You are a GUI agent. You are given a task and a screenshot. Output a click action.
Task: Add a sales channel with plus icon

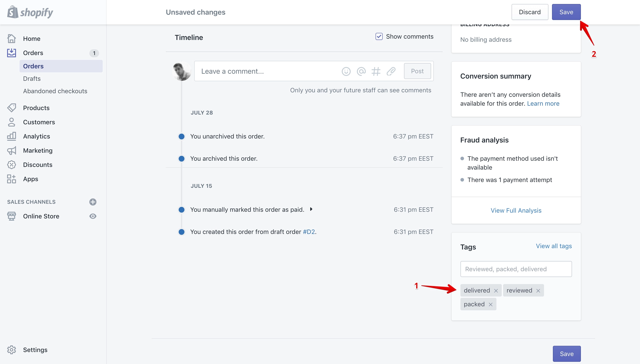93,202
